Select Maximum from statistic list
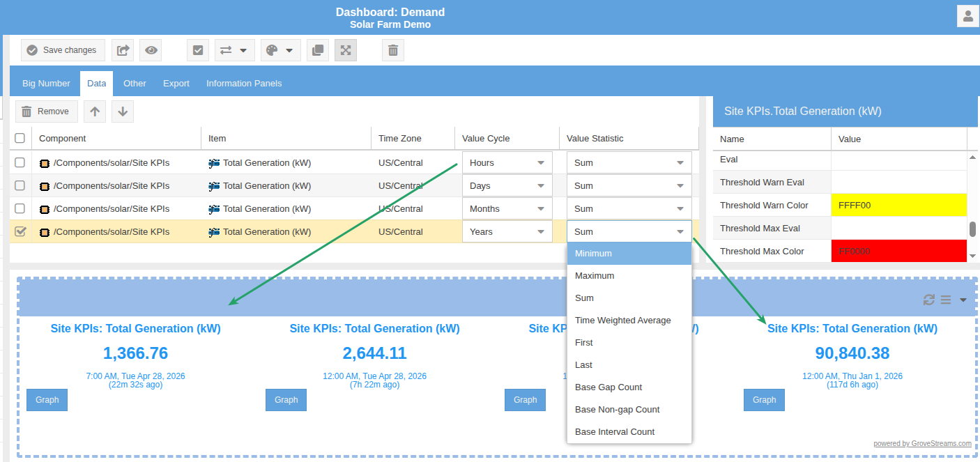Screen dimensions: 980x462 [629, 276]
